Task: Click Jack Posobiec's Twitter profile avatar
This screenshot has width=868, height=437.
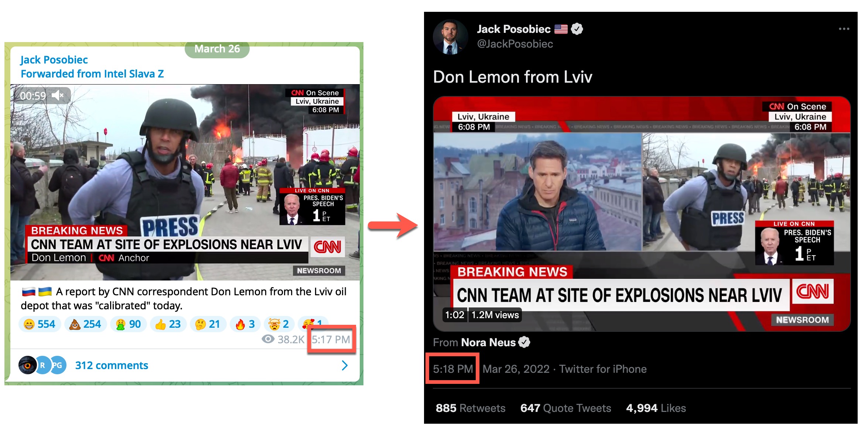Action: (x=450, y=37)
